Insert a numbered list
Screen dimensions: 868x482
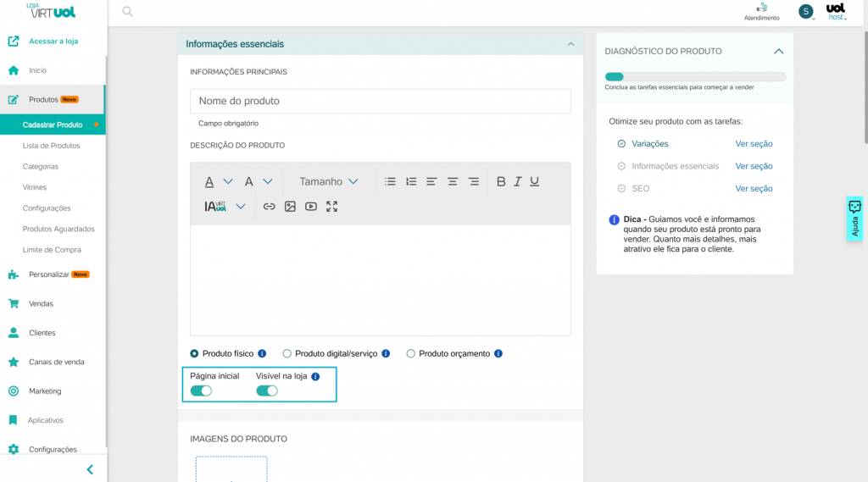(411, 181)
